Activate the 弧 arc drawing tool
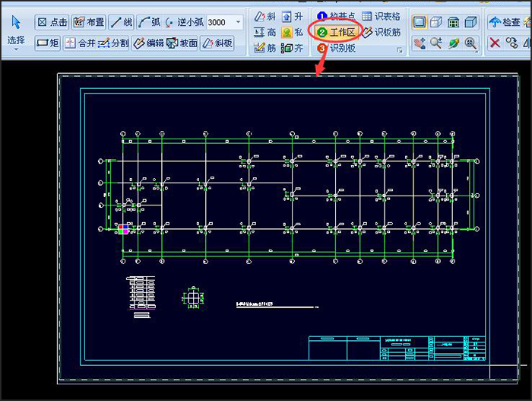 click(x=149, y=23)
